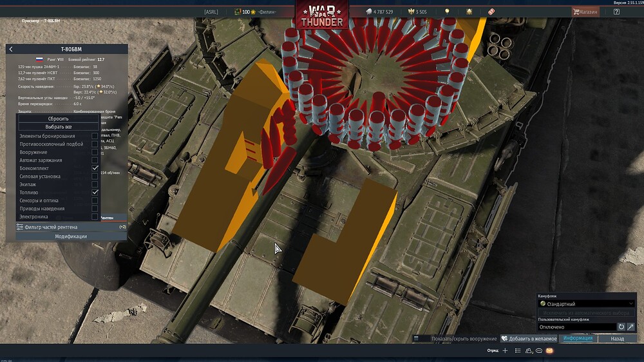Click the Сбросить reset button
The image size is (644, 362).
coord(59,119)
